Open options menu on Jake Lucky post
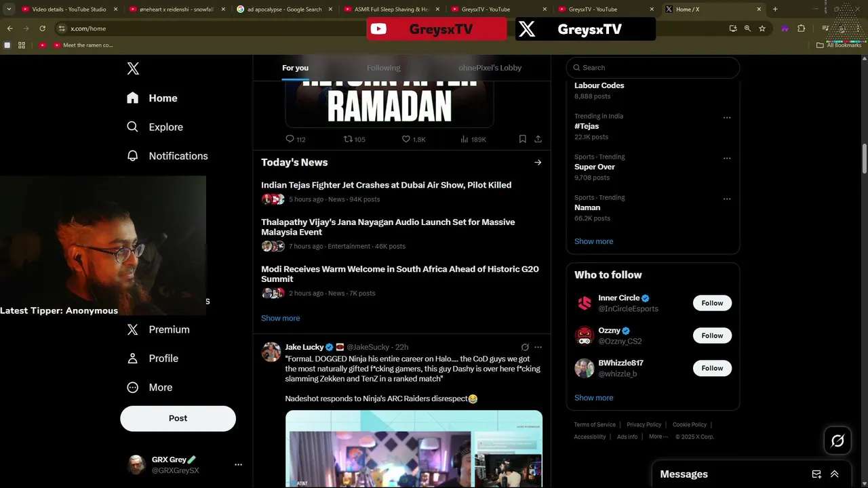 [x=538, y=347]
